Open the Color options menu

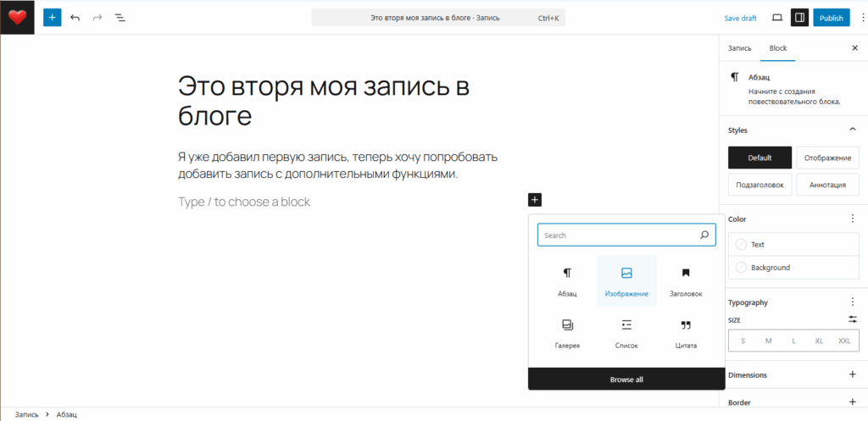[852, 219]
